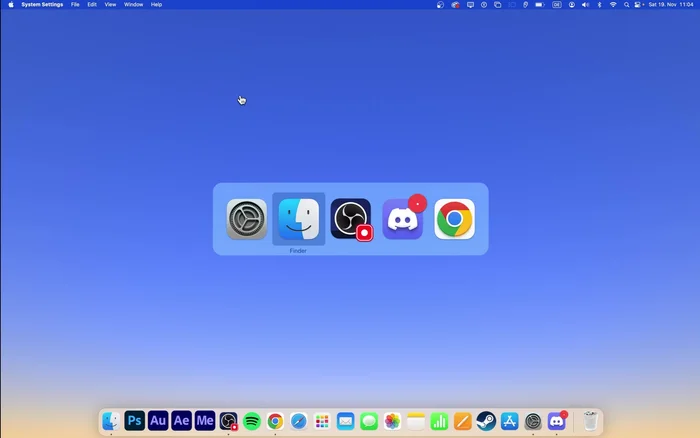Screen dimensions: 700x438
Task: Open keyboard input source menu (DE)
Action: [557, 4]
